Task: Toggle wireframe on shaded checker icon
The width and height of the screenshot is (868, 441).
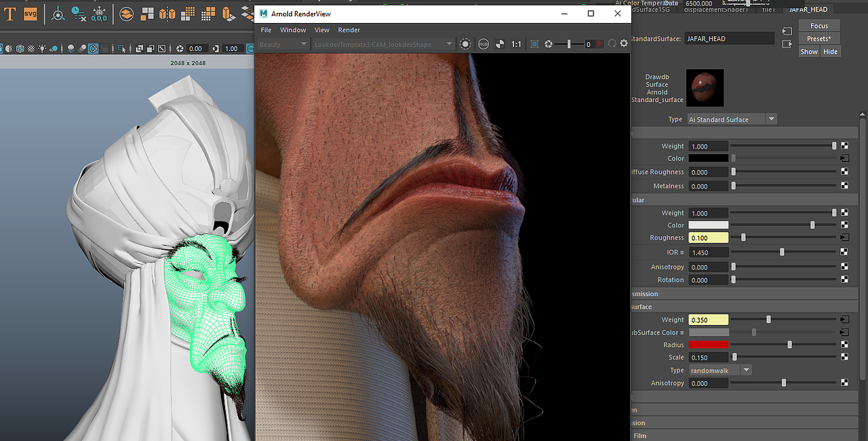Action: coord(20,49)
